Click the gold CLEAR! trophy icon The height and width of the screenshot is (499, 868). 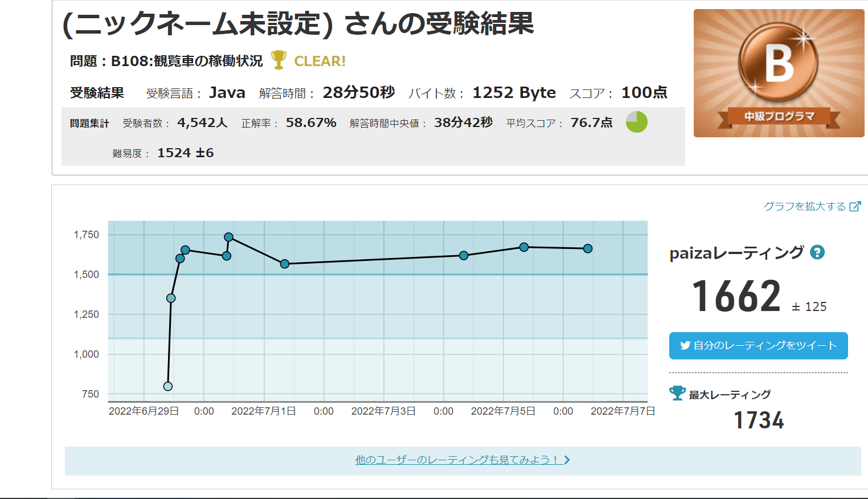point(279,60)
